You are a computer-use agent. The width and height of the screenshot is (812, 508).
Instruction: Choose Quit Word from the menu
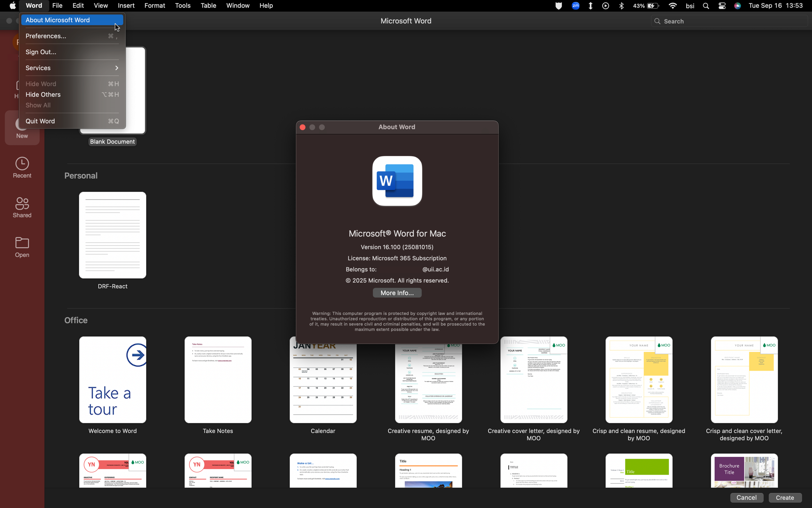72,121
